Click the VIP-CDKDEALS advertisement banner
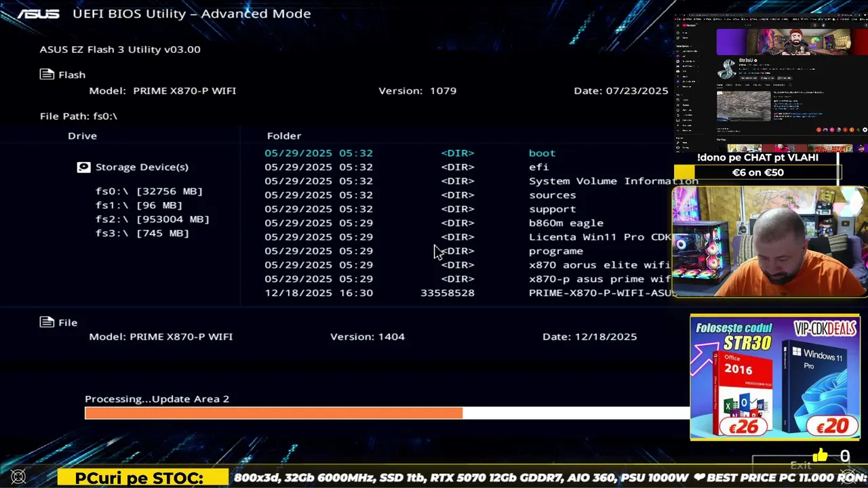The width and height of the screenshot is (868, 488). (775, 377)
